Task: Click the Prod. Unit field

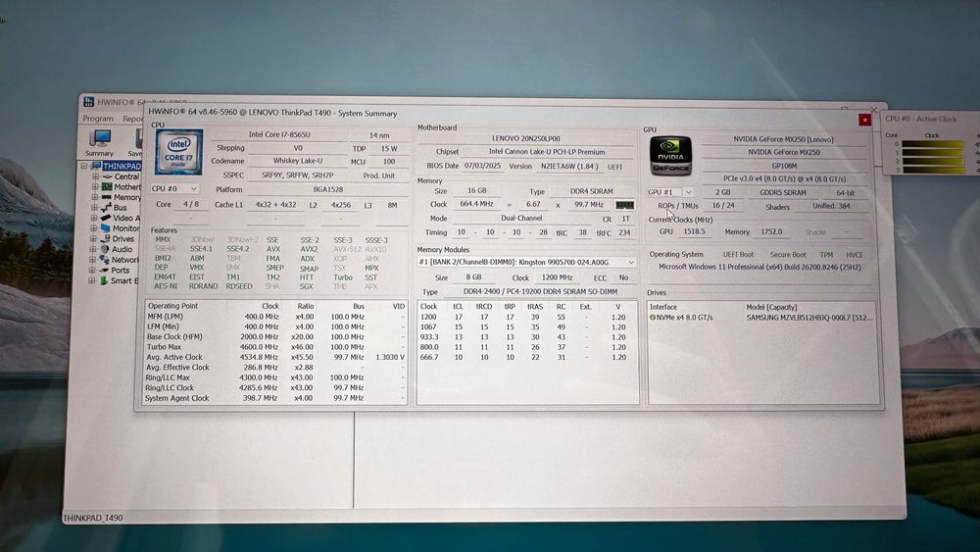Action: tap(378, 176)
